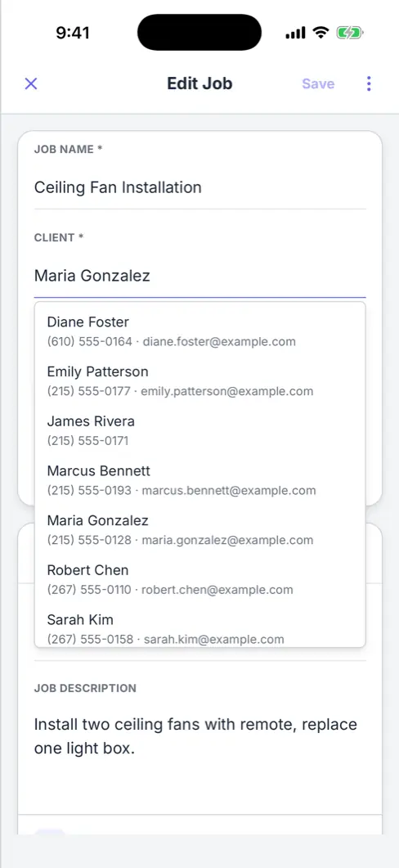This screenshot has width=399, height=868.
Task: Tap the 9:41 clock in status bar
Action: pos(73,33)
